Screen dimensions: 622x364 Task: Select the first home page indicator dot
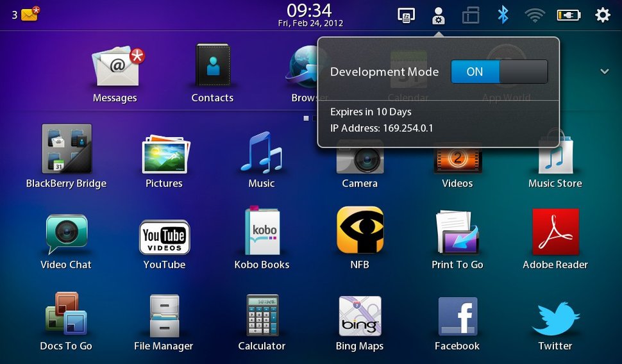307,118
